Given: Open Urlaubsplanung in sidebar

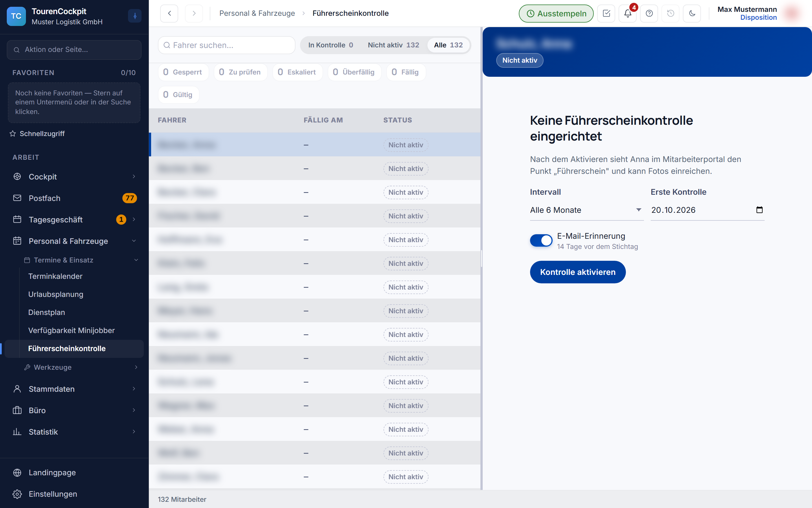Looking at the screenshot, I should point(56,294).
